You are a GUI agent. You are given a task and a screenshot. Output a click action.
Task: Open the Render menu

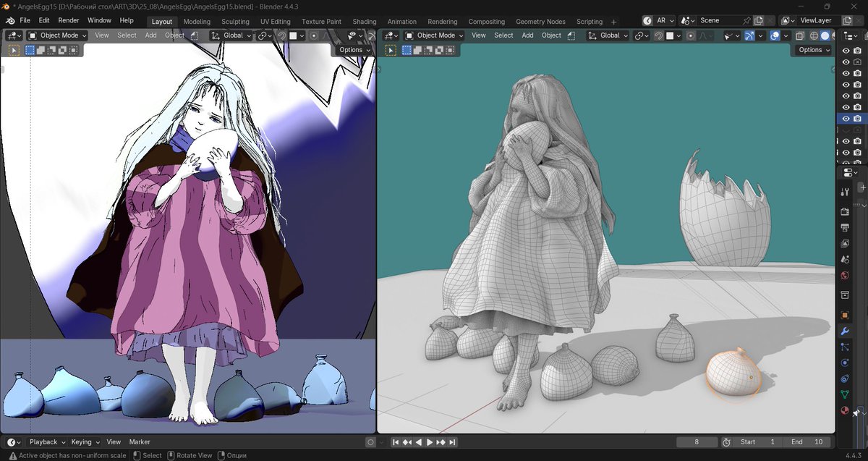click(69, 20)
